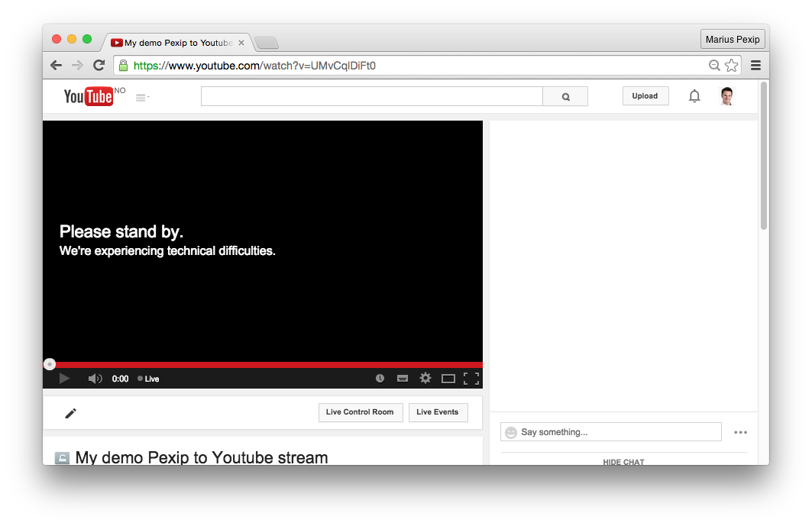Viewport: 812px width, 526px height.
Task: Toggle theater mode in player
Action: pyautogui.click(x=448, y=379)
